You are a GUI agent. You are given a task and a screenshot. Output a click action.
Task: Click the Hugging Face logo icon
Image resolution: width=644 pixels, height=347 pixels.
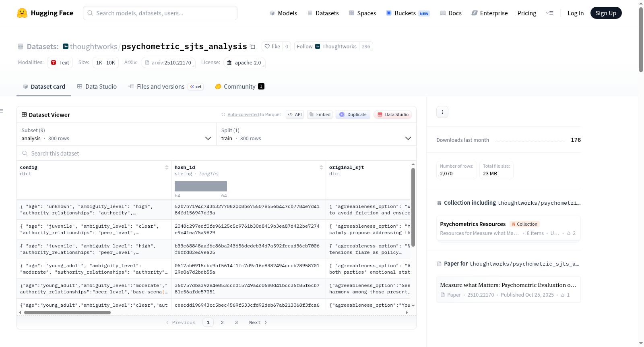[x=22, y=13]
